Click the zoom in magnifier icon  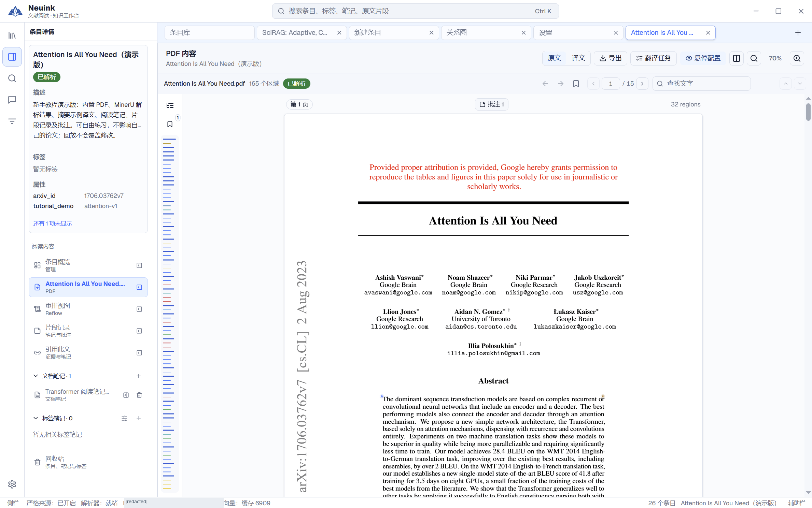tap(797, 58)
